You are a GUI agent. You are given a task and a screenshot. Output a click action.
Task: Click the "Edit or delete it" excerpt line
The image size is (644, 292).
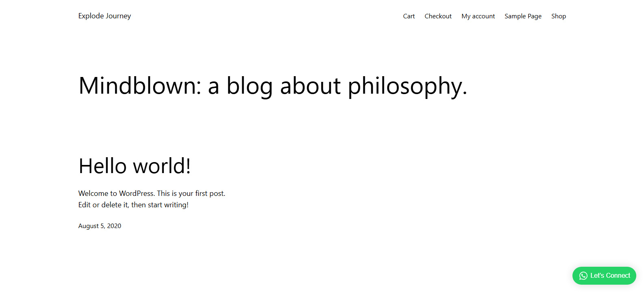coord(133,205)
